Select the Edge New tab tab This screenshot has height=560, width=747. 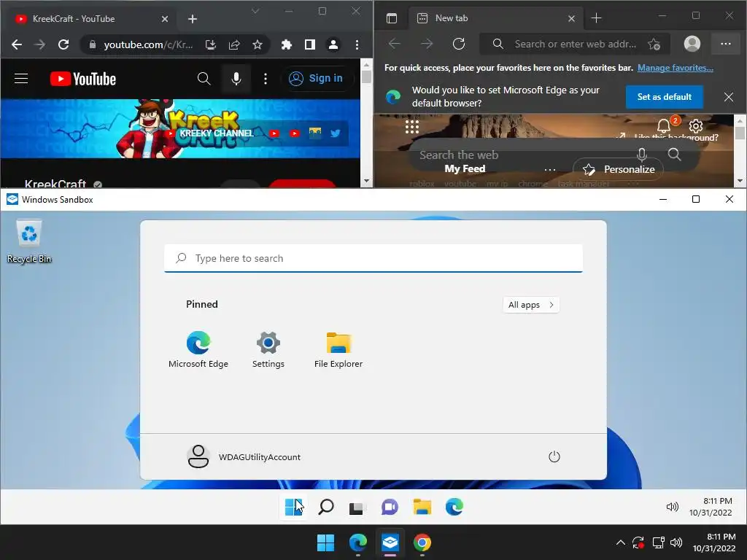pos(495,18)
